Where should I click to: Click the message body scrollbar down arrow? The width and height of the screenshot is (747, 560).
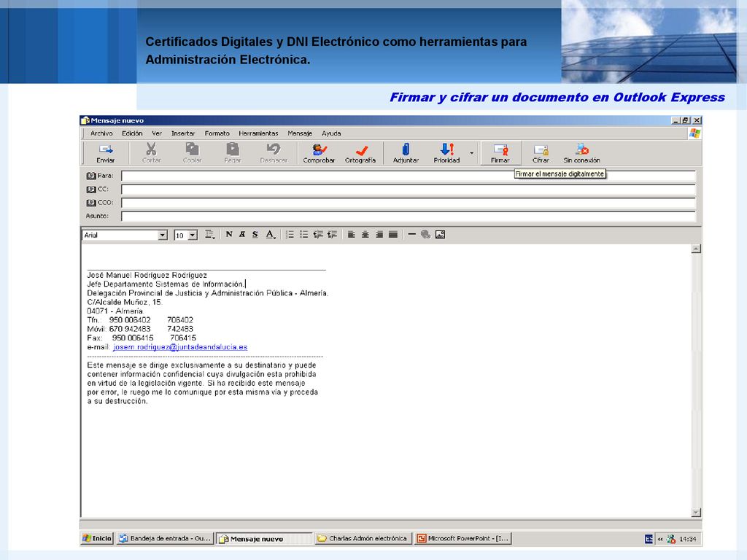[696, 513]
